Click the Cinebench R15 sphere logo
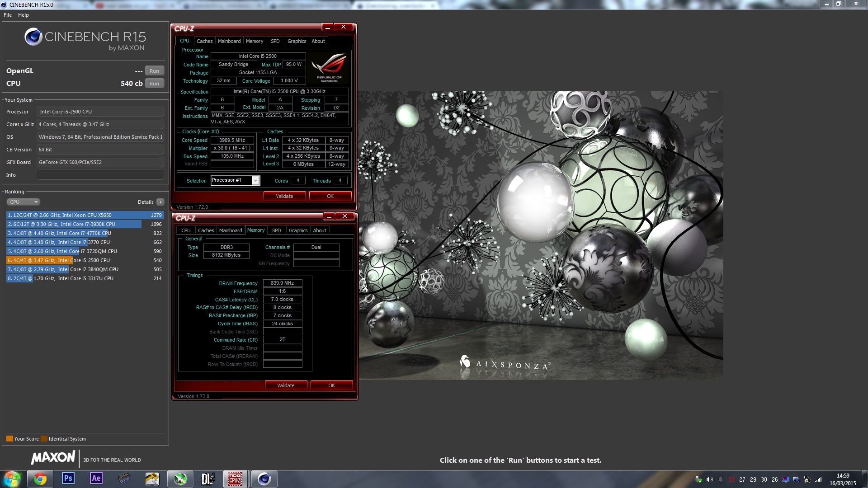 [x=33, y=37]
